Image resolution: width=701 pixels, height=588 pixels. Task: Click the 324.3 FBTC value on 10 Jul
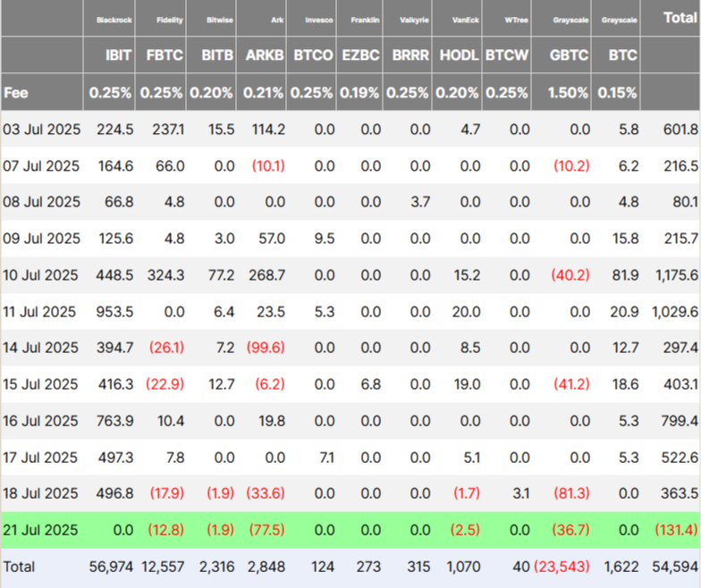coord(166,275)
